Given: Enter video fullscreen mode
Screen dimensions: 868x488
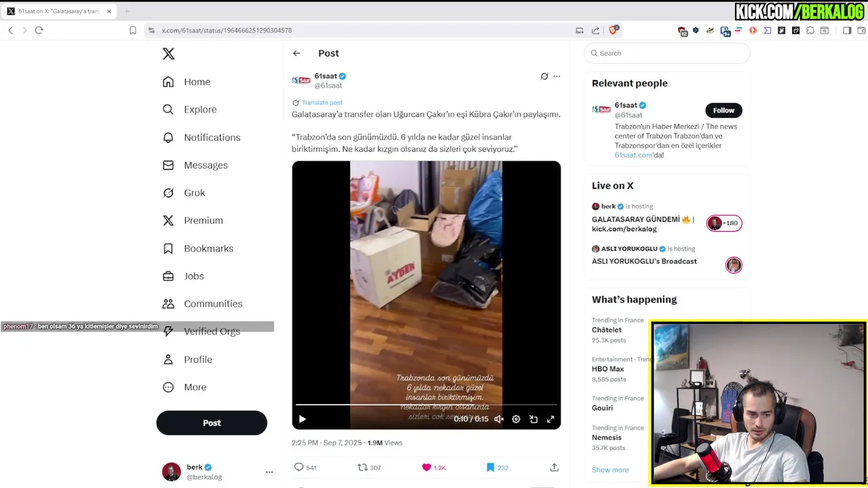Looking at the screenshot, I should point(551,420).
